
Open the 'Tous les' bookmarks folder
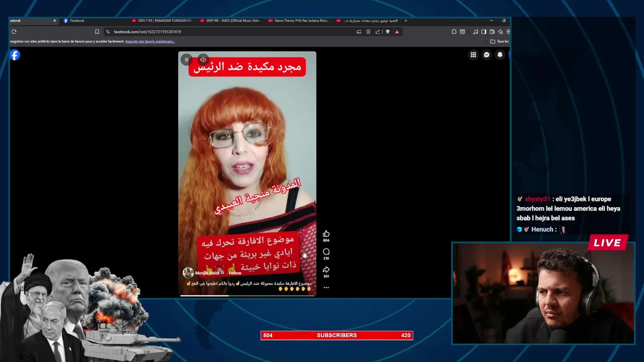500,41
